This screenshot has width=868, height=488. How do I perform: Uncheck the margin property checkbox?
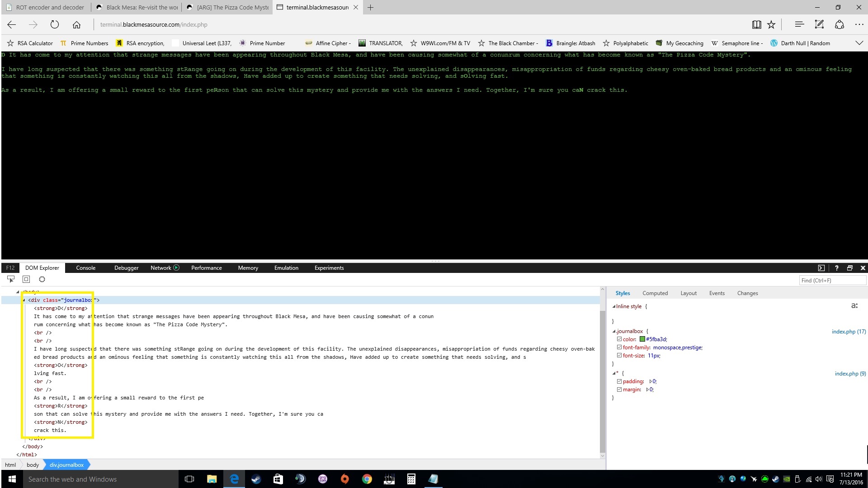[619, 389]
